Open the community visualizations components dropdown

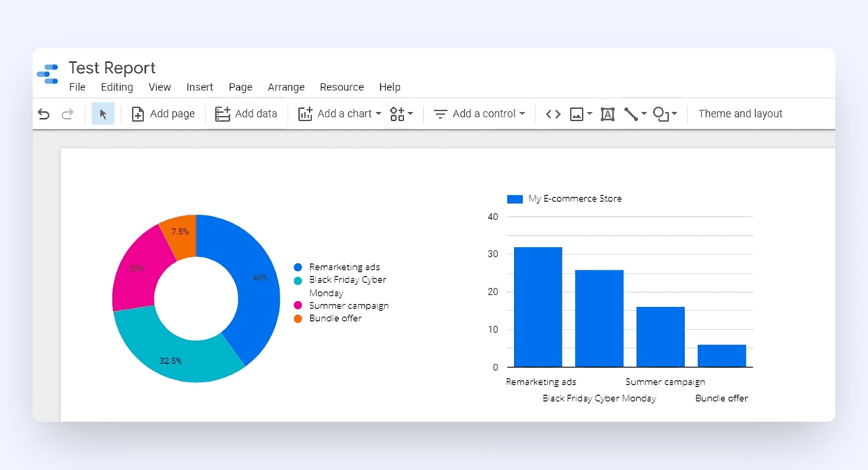[x=402, y=114]
